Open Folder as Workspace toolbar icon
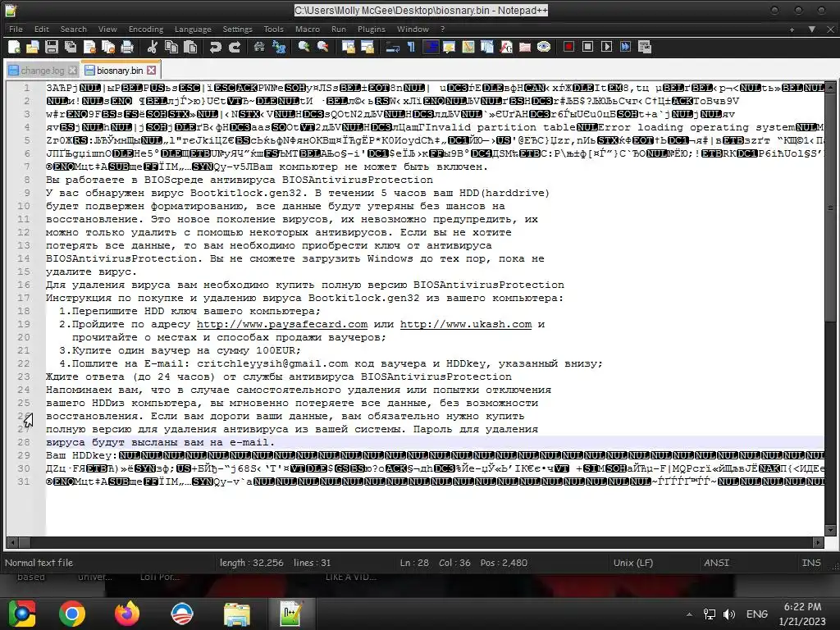Image resolution: width=840 pixels, height=630 pixels. [524, 47]
